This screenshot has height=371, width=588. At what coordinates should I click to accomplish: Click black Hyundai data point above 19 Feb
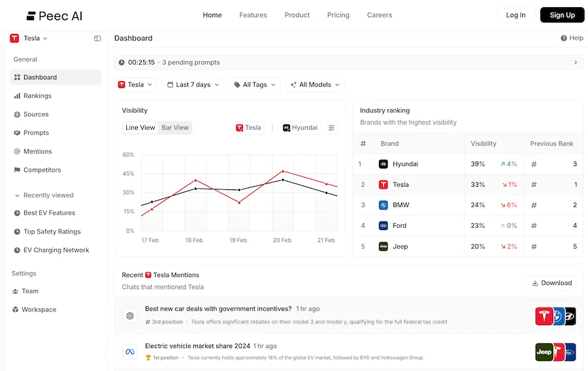(239, 189)
